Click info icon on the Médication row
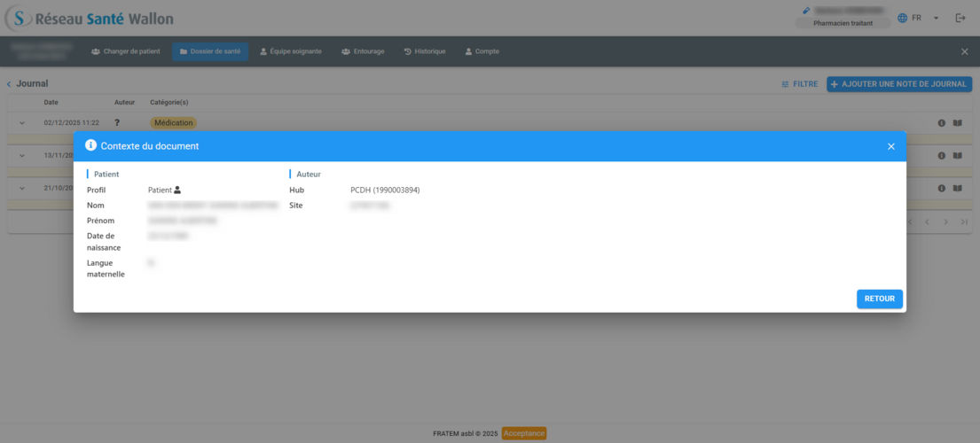The height and width of the screenshot is (443, 980). (x=942, y=123)
